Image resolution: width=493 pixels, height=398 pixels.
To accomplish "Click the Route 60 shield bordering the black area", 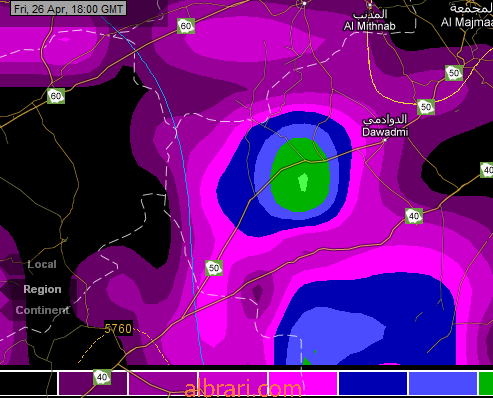I will [56, 96].
